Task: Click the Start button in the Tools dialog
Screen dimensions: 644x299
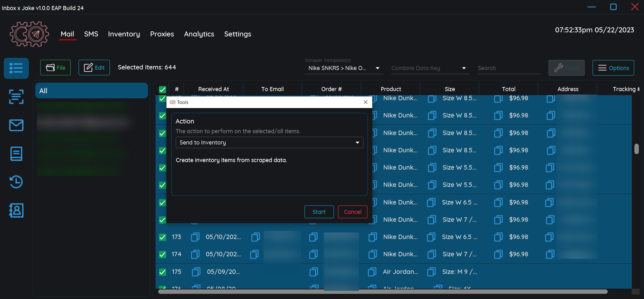Action: click(x=319, y=212)
